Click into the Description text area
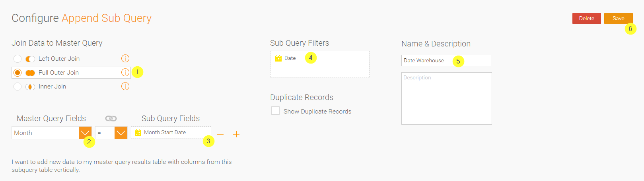Image resolution: width=644 pixels, height=181 pixels. pyautogui.click(x=446, y=98)
